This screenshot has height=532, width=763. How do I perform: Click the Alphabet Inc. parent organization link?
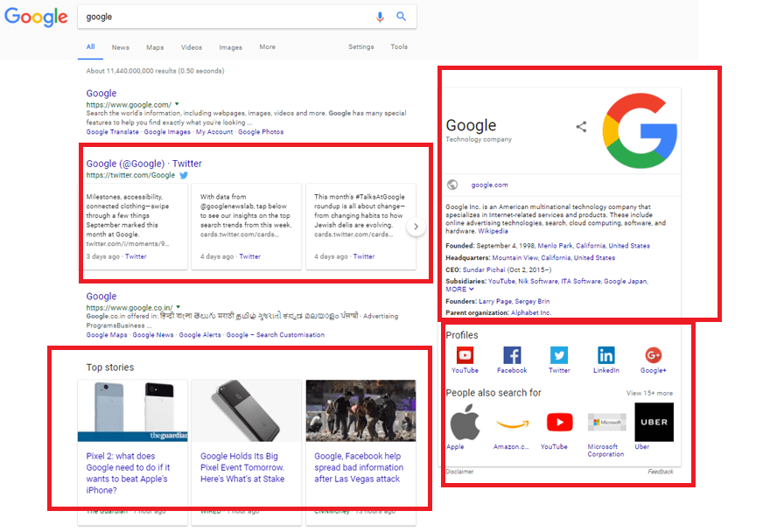coord(531,313)
